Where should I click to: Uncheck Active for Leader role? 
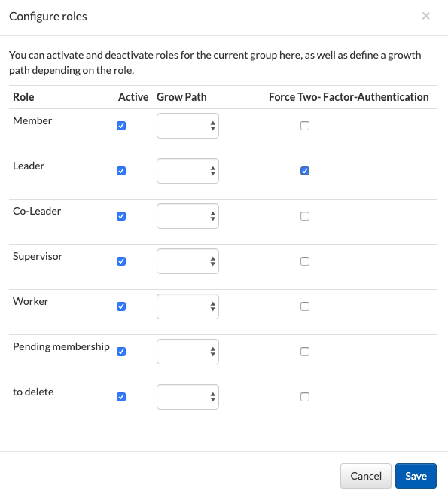121,171
